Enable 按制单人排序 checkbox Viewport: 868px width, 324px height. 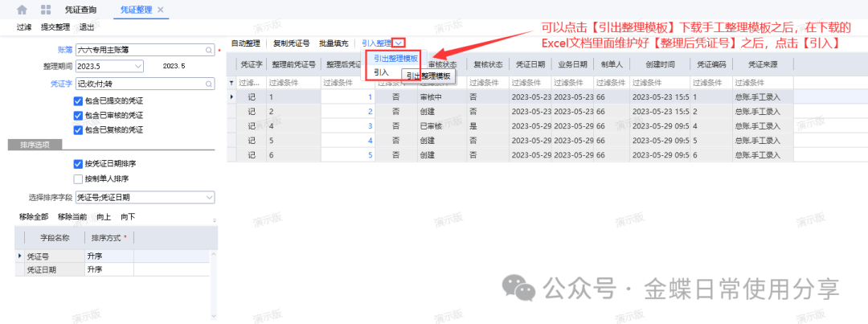click(x=78, y=178)
